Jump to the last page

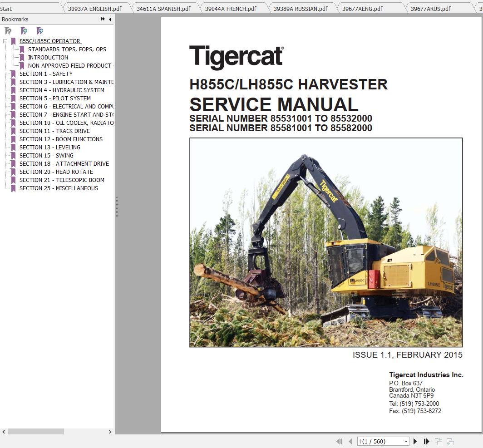pos(426,441)
